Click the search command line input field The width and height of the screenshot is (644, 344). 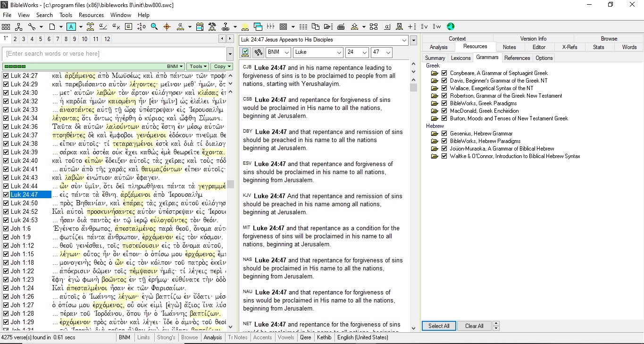pos(114,54)
